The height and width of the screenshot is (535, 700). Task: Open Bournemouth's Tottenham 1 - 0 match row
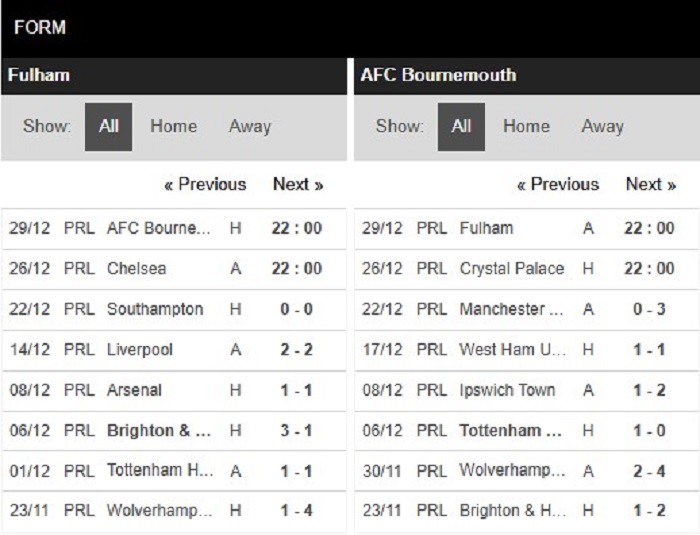(527, 431)
